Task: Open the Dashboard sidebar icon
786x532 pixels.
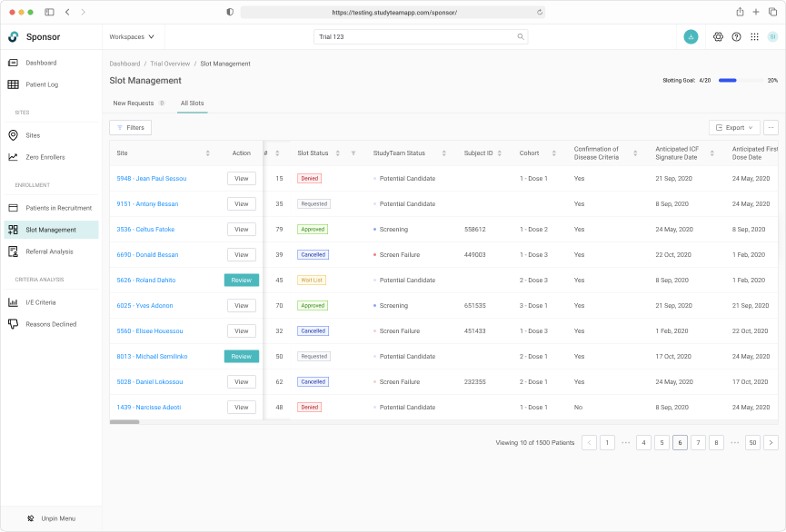Action: point(14,63)
